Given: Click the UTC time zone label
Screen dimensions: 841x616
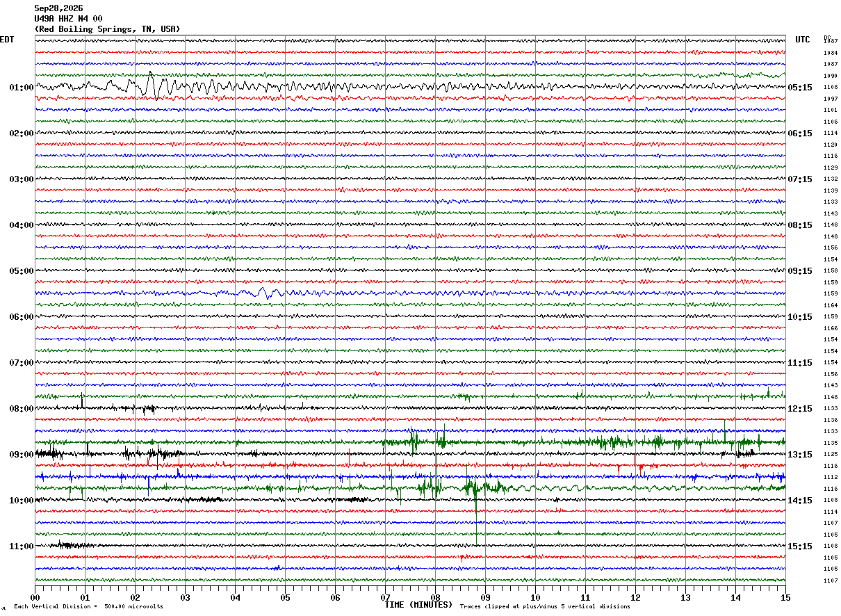Looking at the screenshot, I should [803, 40].
